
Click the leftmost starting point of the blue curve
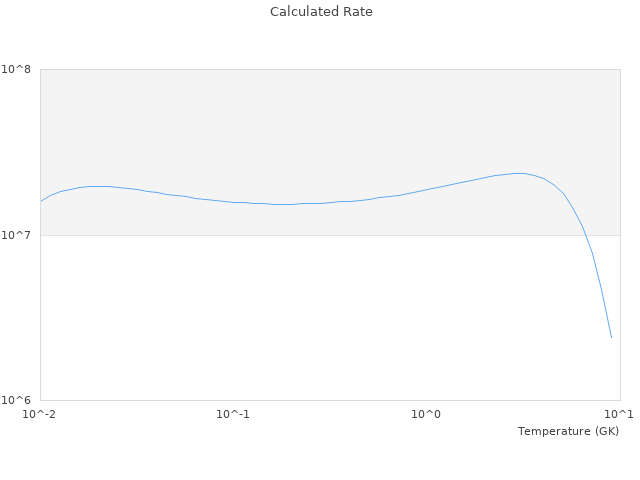point(41,201)
